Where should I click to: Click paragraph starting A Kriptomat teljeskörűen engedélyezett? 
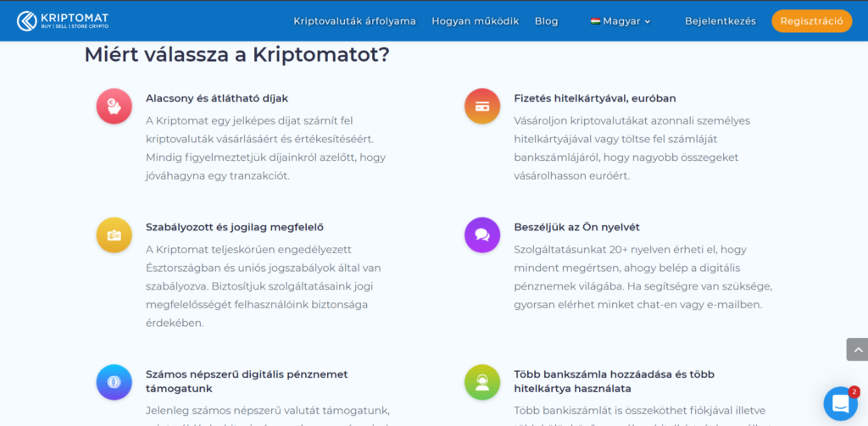264,286
